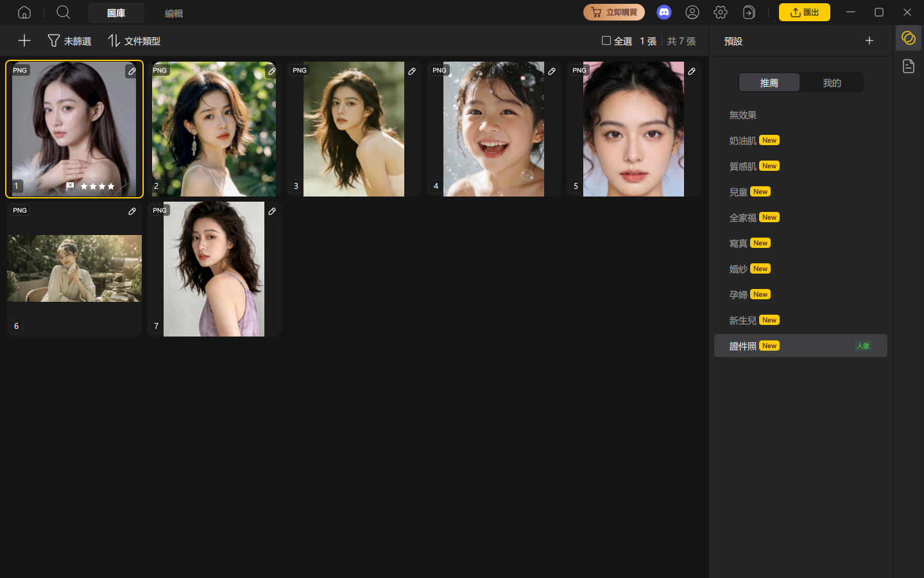This screenshot has width=924, height=578.
Task: Open the document info sidebar icon
Action: click(909, 66)
